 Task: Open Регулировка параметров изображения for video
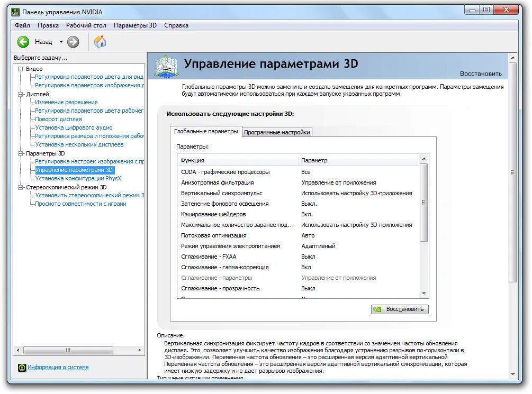coord(89,86)
